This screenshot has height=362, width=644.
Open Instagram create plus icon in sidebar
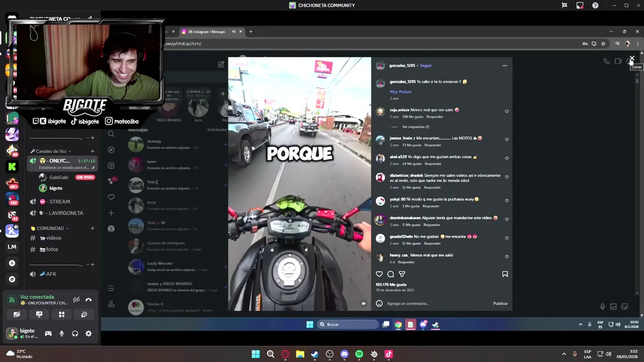click(111, 213)
